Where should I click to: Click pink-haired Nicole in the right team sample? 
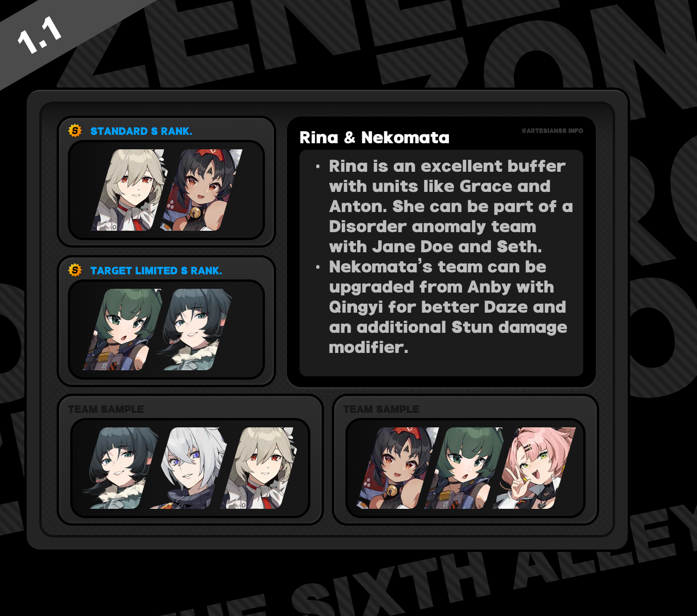coord(534,468)
